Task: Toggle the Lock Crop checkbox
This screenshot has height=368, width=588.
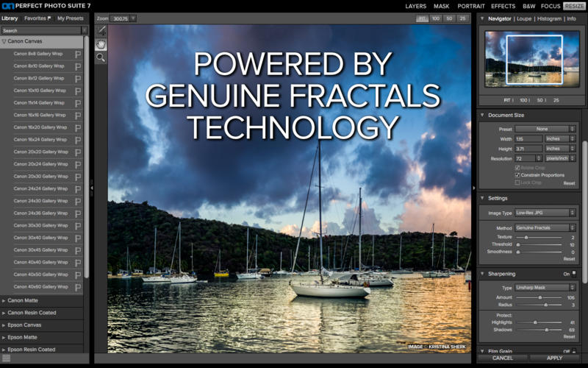Action: (517, 183)
